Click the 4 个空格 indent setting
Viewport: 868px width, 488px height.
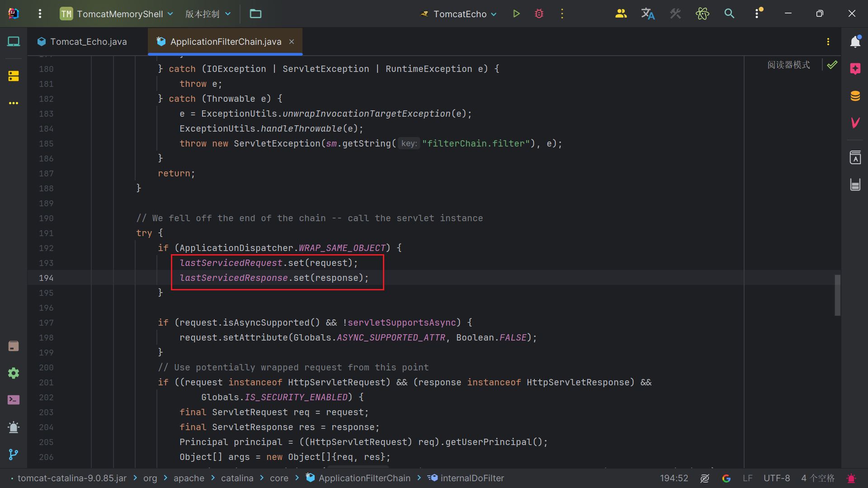pos(818,478)
